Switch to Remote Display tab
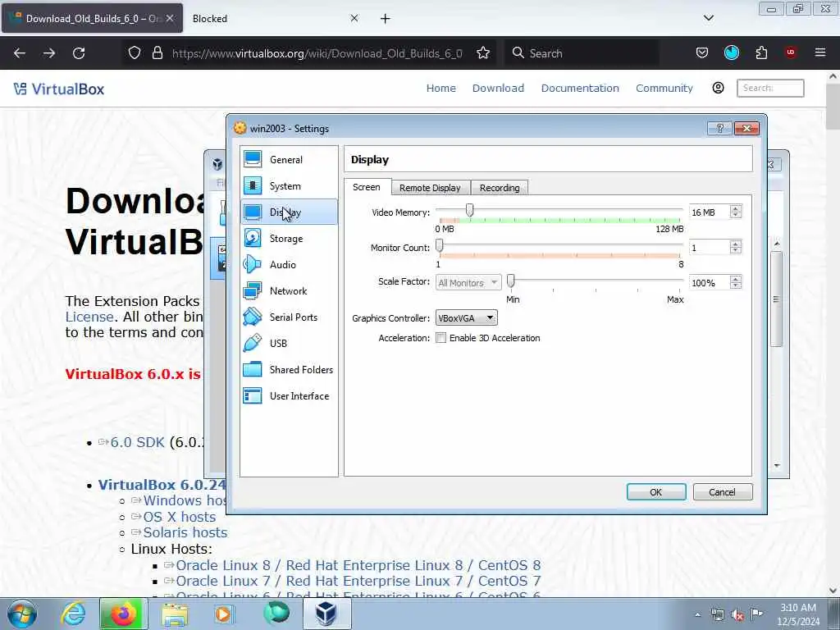The height and width of the screenshot is (630, 840). pos(430,188)
